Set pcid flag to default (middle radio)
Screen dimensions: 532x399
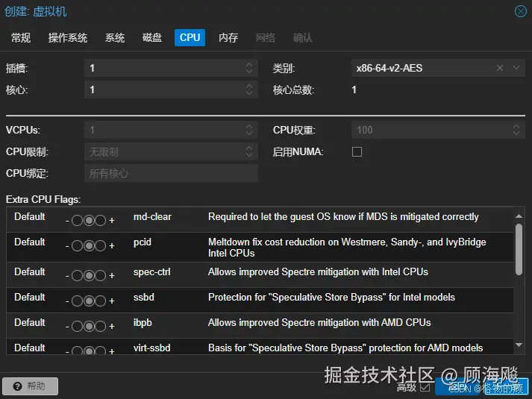point(89,246)
